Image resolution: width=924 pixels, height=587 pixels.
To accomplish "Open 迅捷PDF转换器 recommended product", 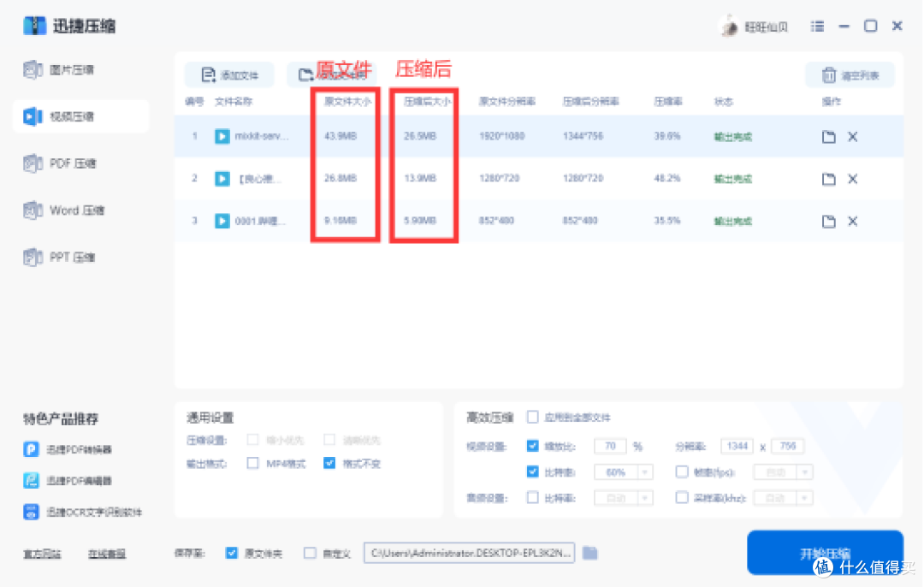I will click(x=68, y=450).
